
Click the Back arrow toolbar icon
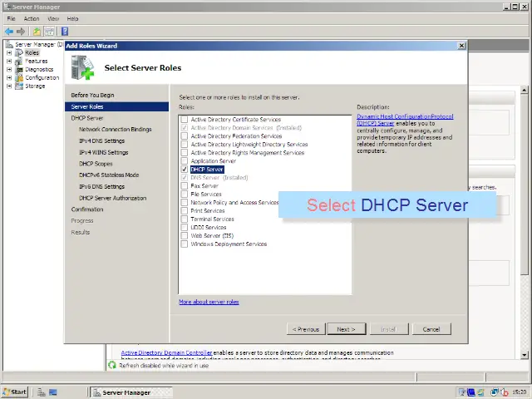(9, 32)
